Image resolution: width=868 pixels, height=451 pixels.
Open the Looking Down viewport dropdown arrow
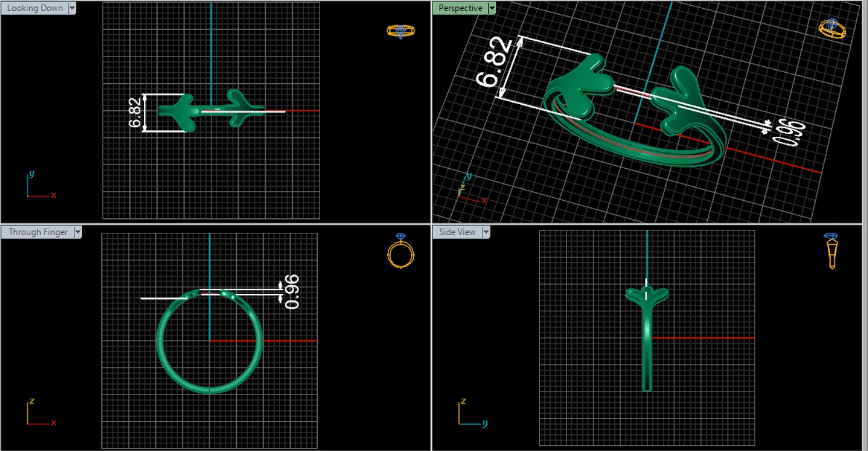[x=72, y=8]
